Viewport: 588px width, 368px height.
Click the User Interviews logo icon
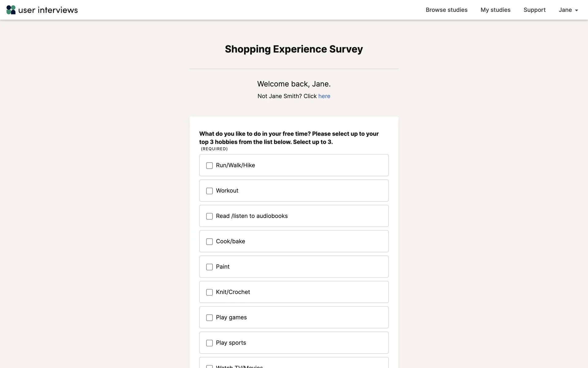[x=11, y=10]
